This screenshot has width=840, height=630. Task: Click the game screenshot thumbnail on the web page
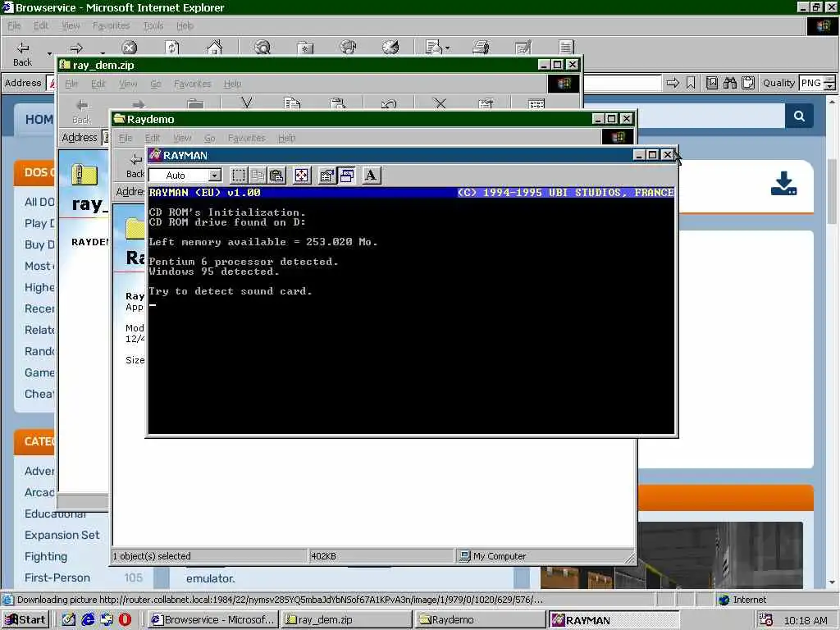pos(720,555)
